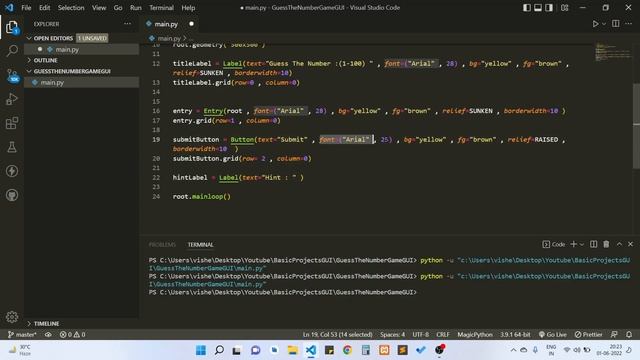Open Customize Layout control

[564, 8]
